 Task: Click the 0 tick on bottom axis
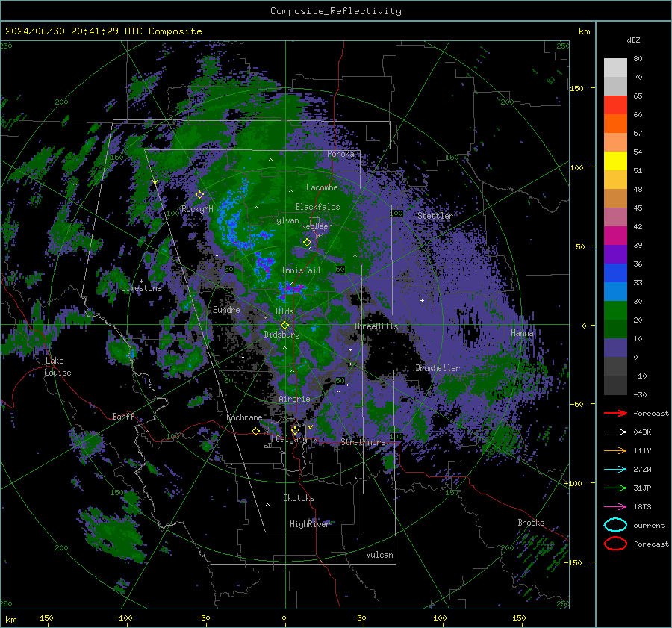pyautogui.click(x=284, y=618)
